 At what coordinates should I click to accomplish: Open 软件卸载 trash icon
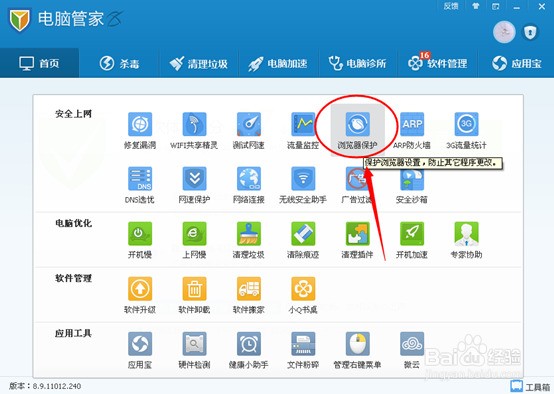pos(194,289)
